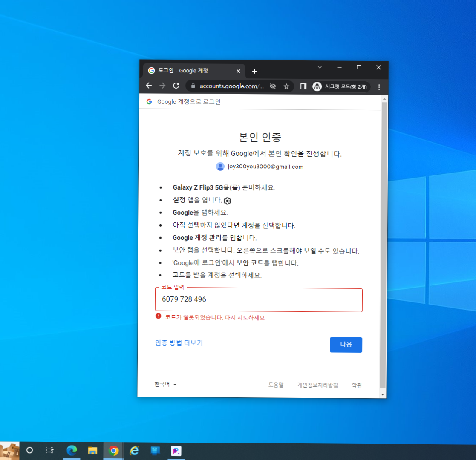Click the settings gear icon in the instructions
476x460 pixels.
tap(227, 201)
